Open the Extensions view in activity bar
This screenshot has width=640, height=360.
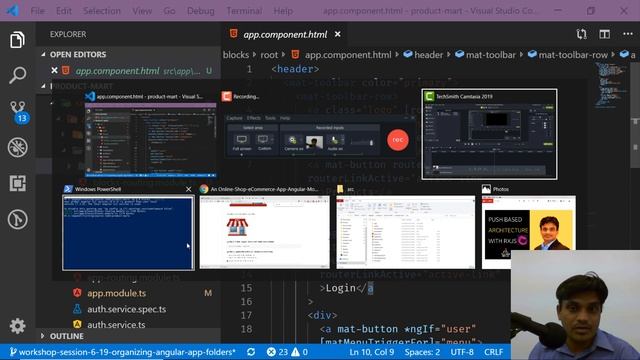tap(18, 183)
